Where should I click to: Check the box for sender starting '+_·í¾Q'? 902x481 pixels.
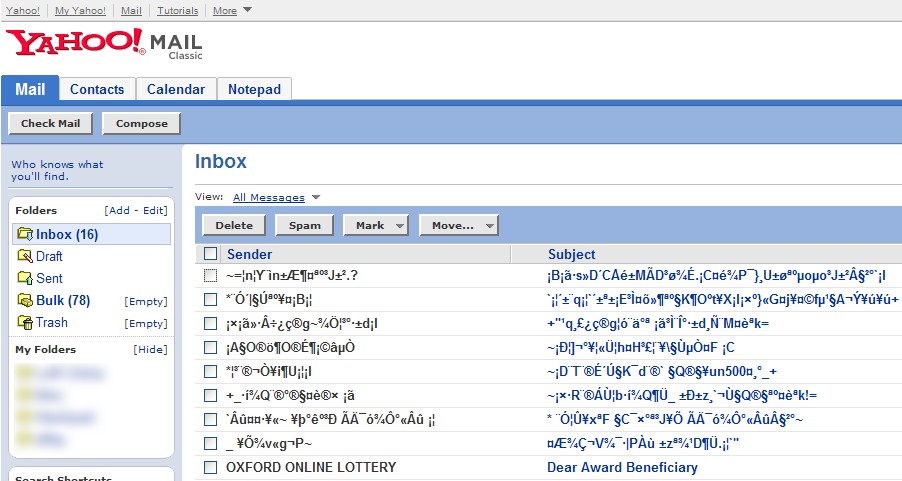211,396
